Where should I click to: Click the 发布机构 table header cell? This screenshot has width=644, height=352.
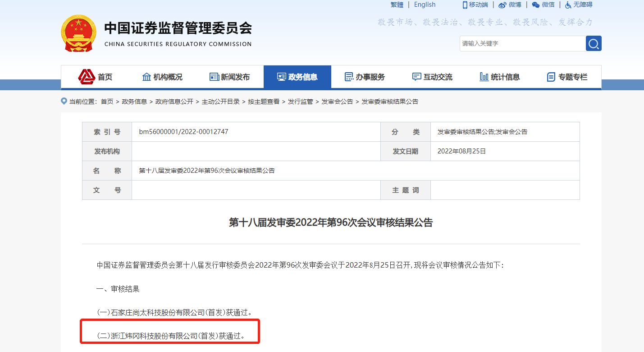pos(107,151)
